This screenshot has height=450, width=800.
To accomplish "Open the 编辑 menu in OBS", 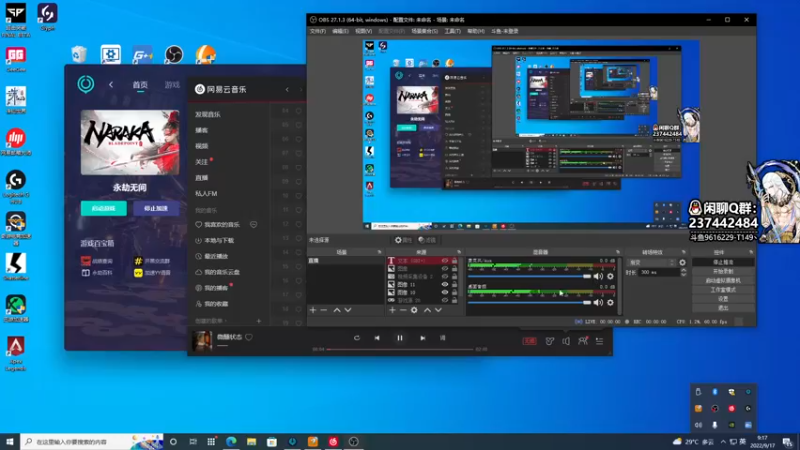I will click(340, 31).
